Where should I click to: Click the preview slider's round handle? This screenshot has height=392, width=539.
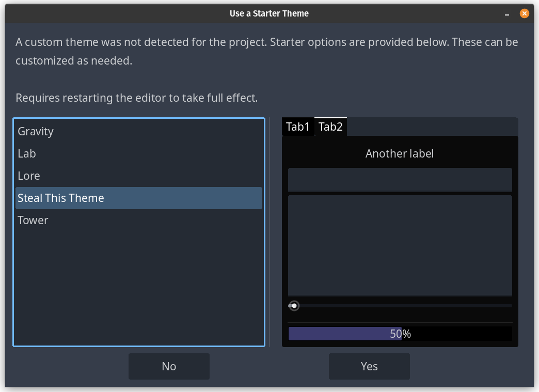tap(294, 306)
